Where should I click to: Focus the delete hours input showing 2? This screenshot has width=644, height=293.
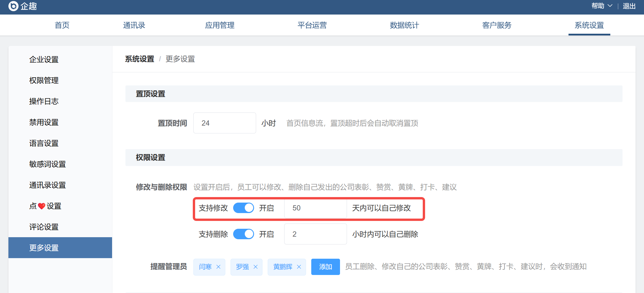pyautogui.click(x=315, y=234)
